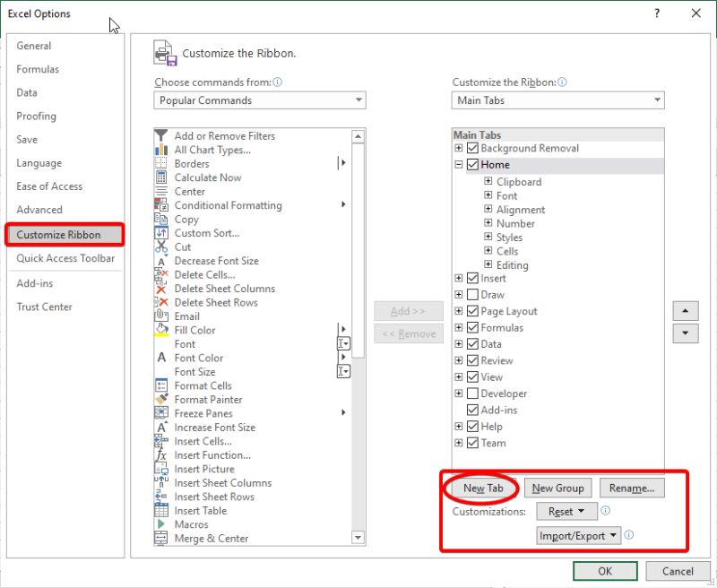The width and height of the screenshot is (717, 588).
Task: Expand the Insert tab tree node
Action: click(458, 278)
